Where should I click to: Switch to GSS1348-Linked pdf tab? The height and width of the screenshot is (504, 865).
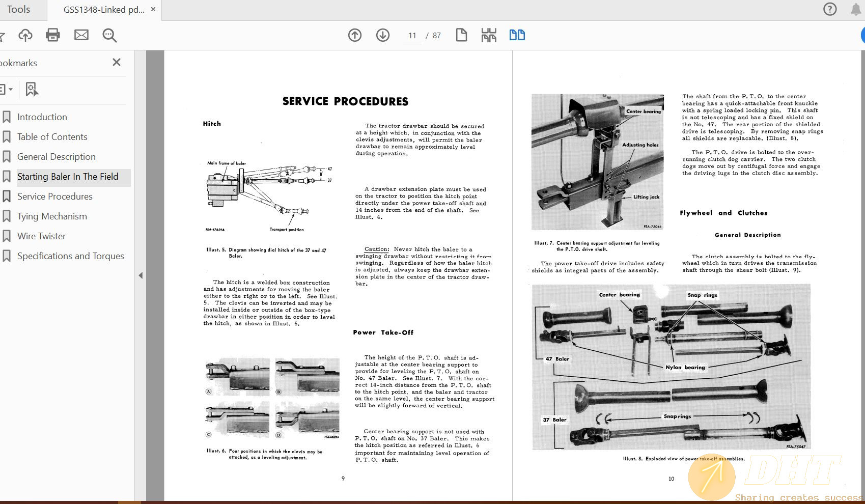[104, 10]
